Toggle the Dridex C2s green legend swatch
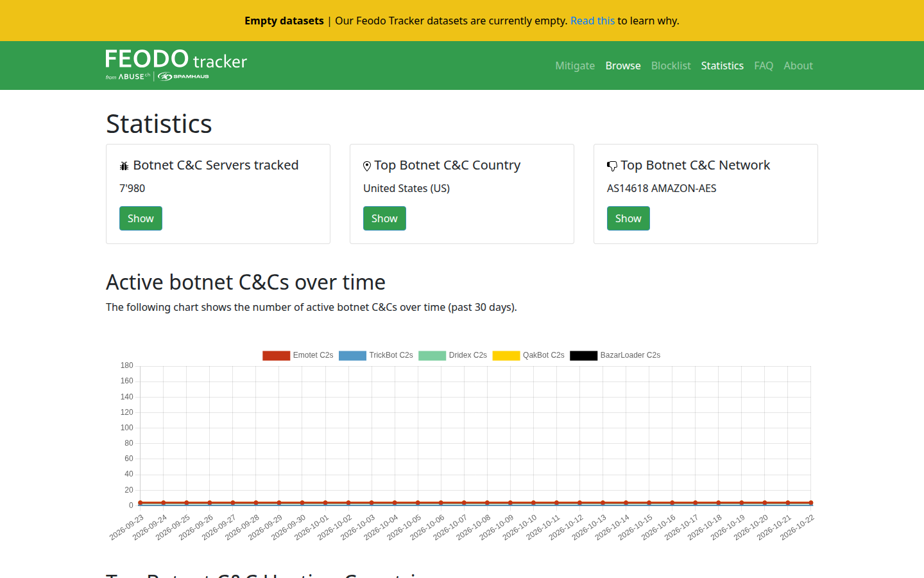The width and height of the screenshot is (924, 578). pos(432,355)
